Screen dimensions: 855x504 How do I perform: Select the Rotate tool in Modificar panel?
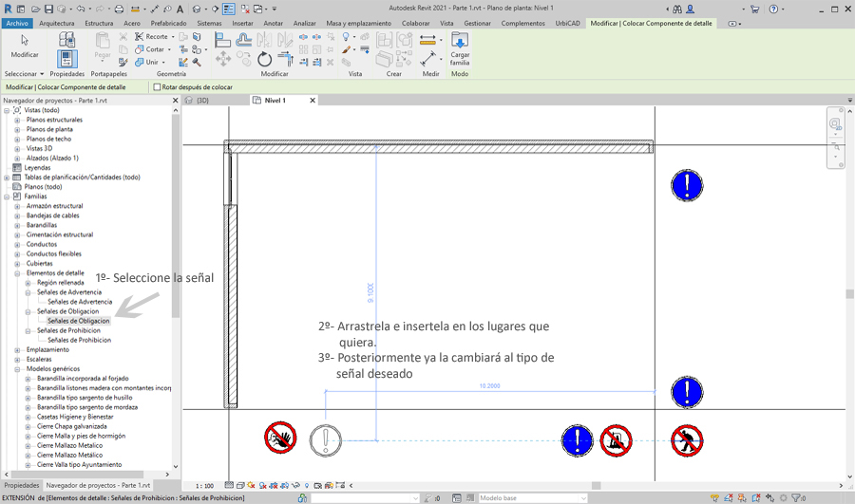[264, 60]
